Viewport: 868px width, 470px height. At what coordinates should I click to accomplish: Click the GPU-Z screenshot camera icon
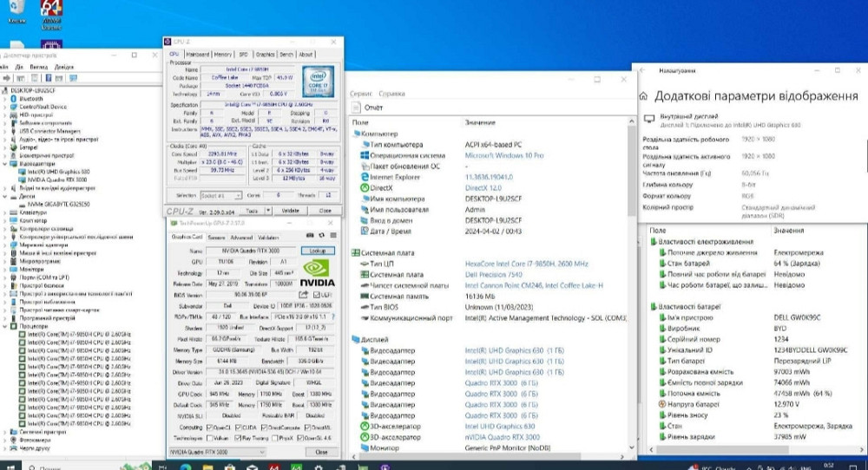coord(310,236)
